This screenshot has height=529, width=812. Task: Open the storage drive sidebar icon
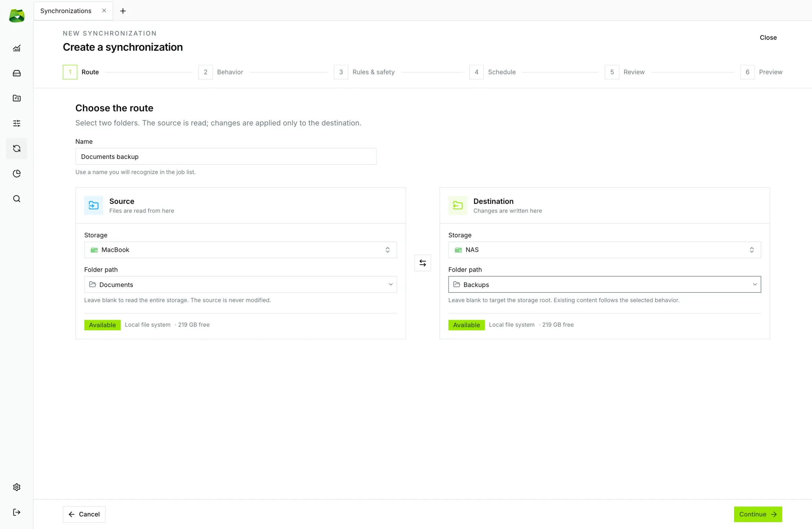[x=17, y=73]
